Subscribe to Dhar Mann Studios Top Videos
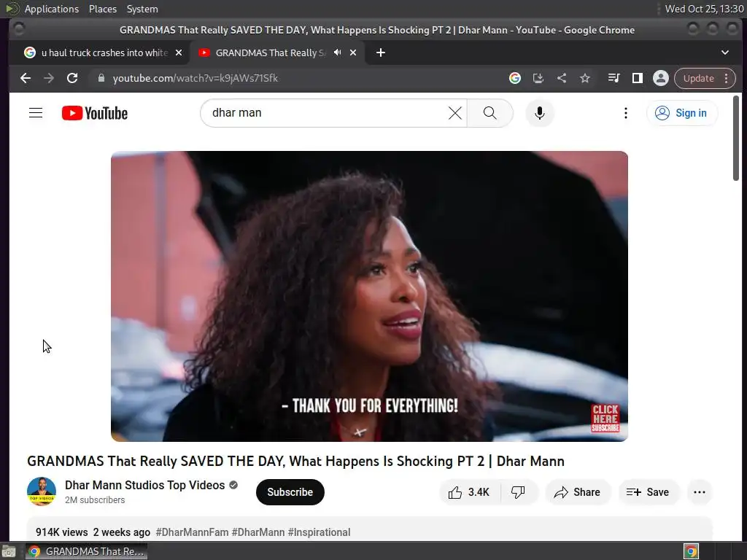The width and height of the screenshot is (747, 560). click(x=290, y=492)
